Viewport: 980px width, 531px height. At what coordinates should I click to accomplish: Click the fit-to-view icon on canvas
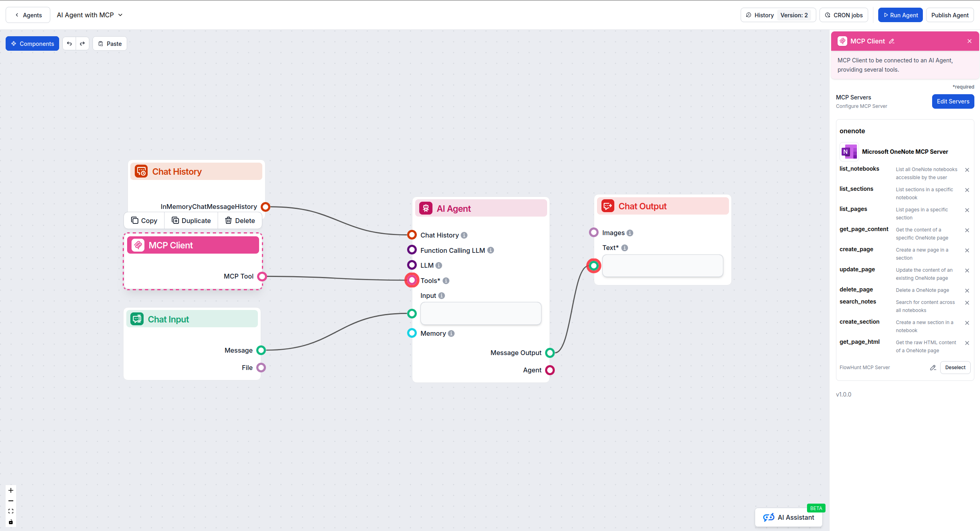click(10, 511)
